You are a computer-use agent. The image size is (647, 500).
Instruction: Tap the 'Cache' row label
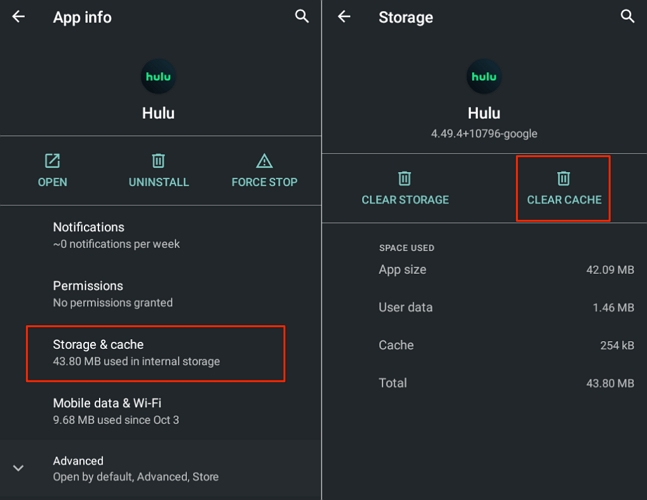pyautogui.click(x=396, y=345)
